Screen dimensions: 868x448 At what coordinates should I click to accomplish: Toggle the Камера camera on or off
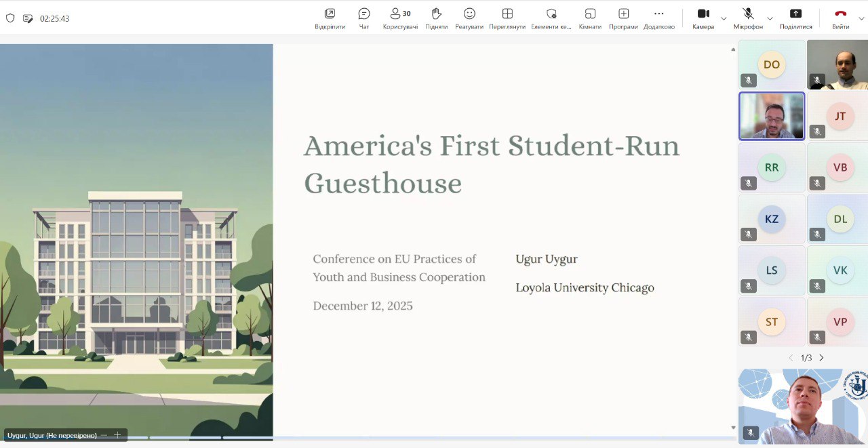click(703, 14)
